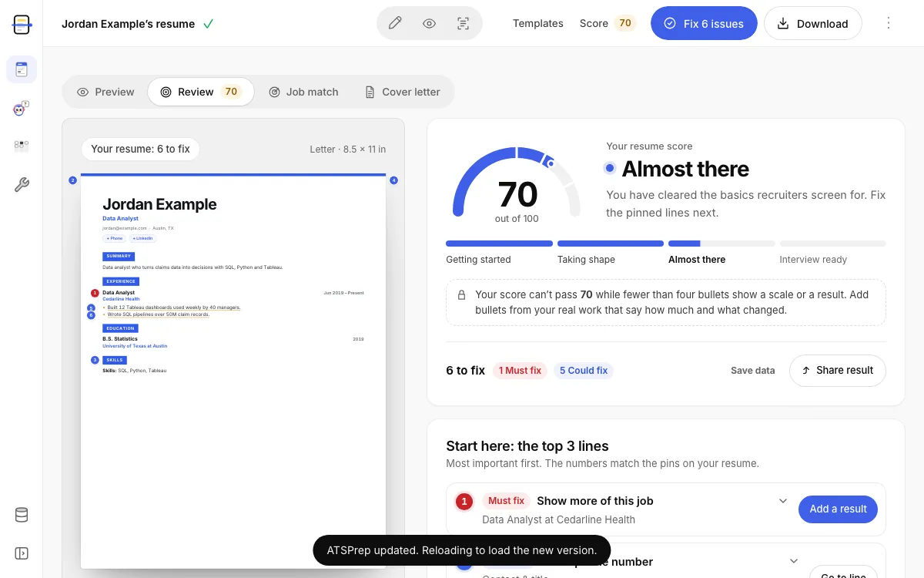Click the Score 70 indicator in the top bar
The height and width of the screenshot is (578, 924).
point(608,23)
